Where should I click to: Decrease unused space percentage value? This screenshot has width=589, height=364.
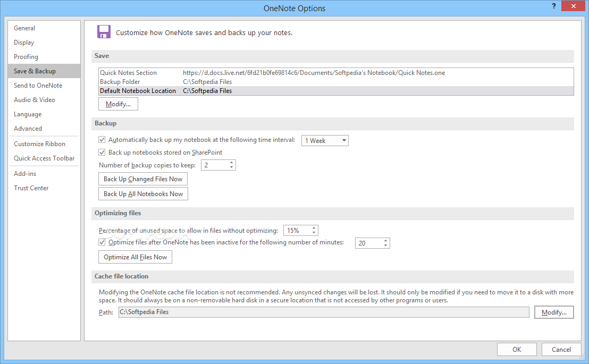click(314, 233)
